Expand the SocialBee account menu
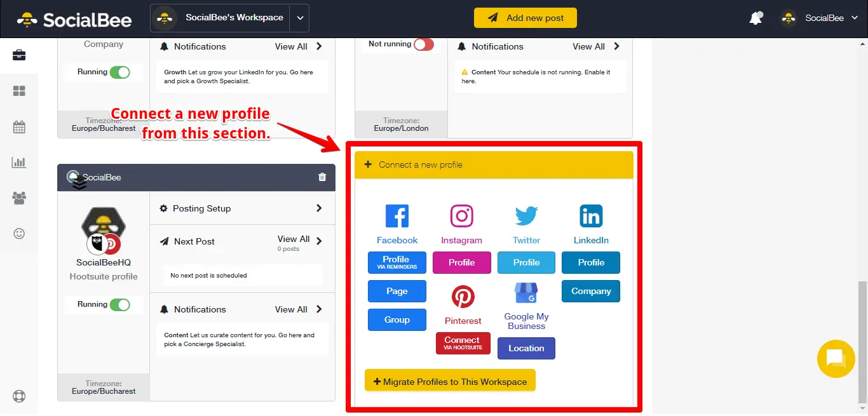This screenshot has width=868, height=416. pyautogui.click(x=824, y=18)
